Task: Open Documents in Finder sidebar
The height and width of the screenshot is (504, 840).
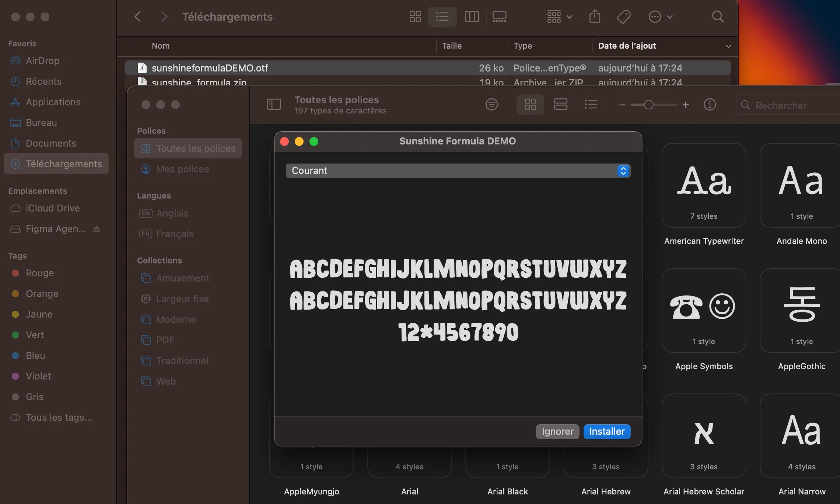Action: coord(56,143)
